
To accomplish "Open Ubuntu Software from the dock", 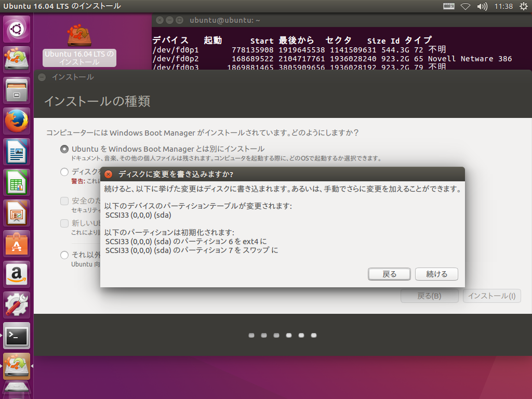I will (17, 244).
